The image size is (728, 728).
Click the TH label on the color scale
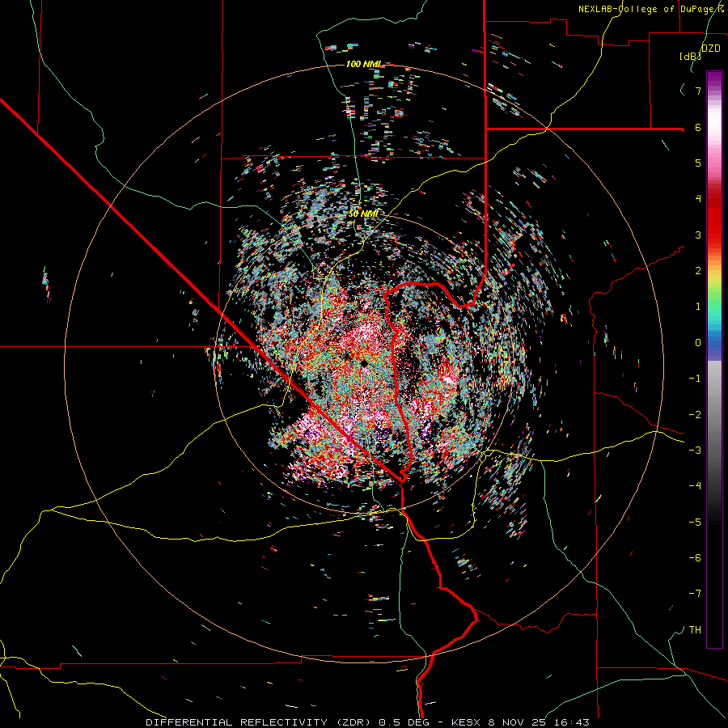tap(695, 629)
